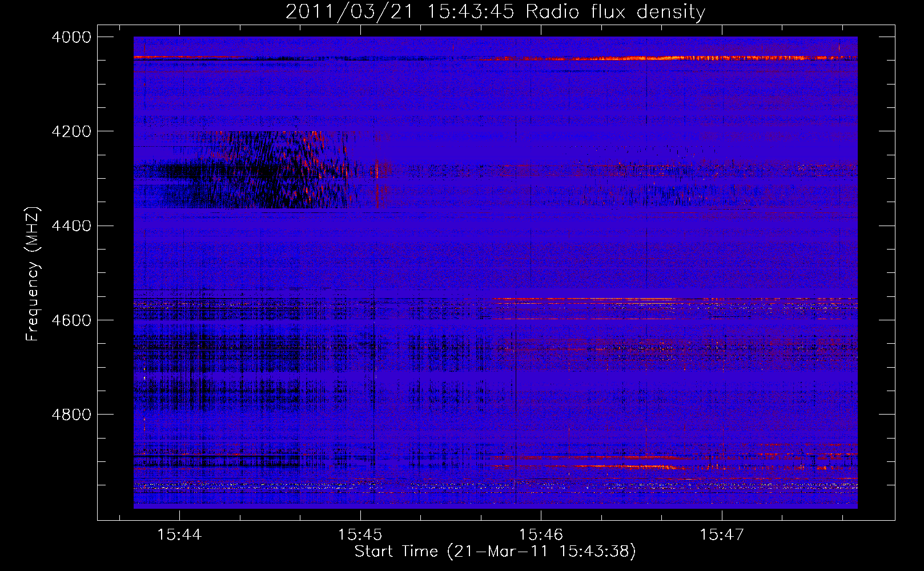Click the 4000 frequency tick label
This screenshot has height=571, width=924.
71,37
